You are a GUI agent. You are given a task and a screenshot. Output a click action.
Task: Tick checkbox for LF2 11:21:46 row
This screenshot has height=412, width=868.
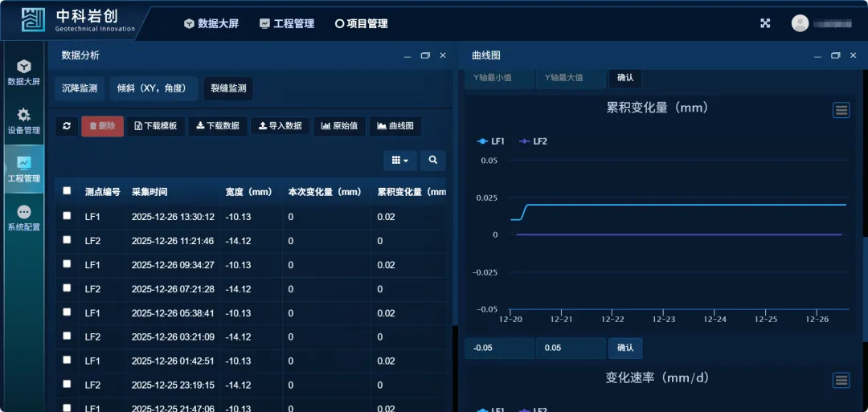[67, 239]
